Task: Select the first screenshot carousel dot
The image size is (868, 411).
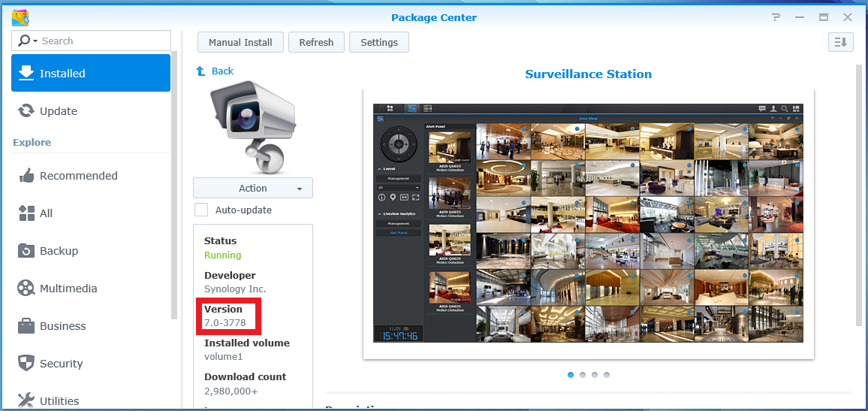Action: (x=571, y=375)
